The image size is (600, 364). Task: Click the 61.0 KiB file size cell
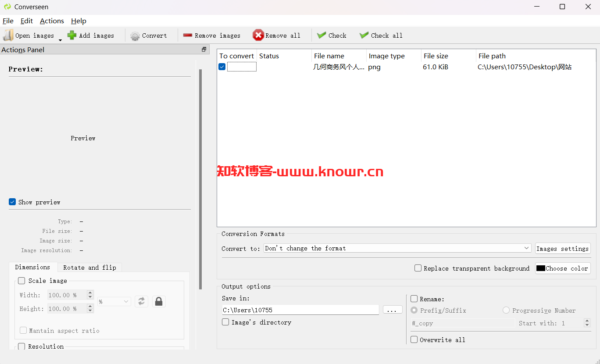point(436,67)
